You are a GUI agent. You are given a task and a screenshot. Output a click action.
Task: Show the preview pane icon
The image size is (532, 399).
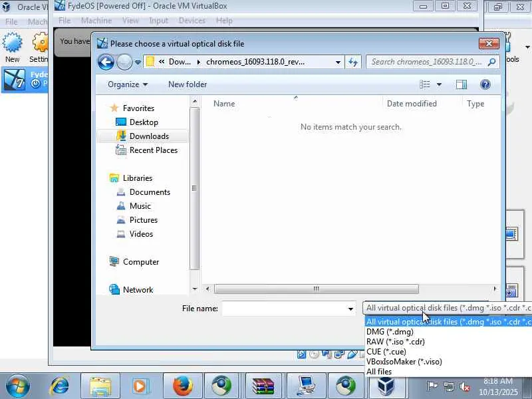461,84
